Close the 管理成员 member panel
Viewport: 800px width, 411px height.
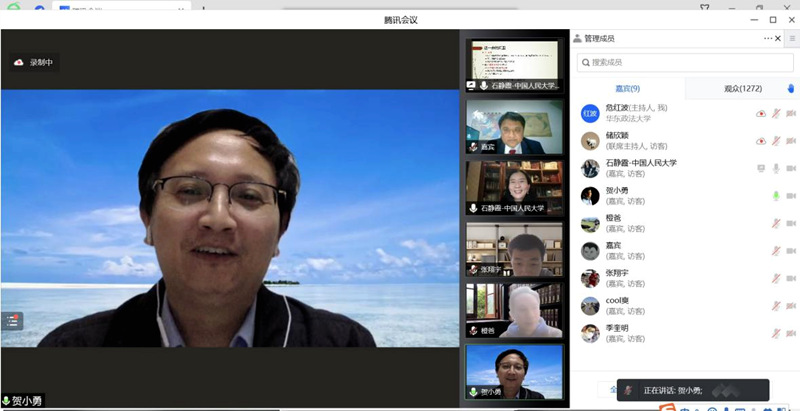pos(780,38)
